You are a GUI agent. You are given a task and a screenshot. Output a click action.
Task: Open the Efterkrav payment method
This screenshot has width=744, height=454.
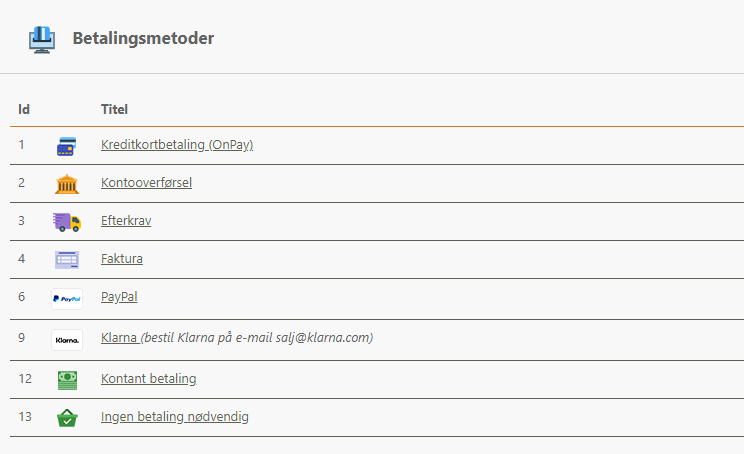[126, 221]
